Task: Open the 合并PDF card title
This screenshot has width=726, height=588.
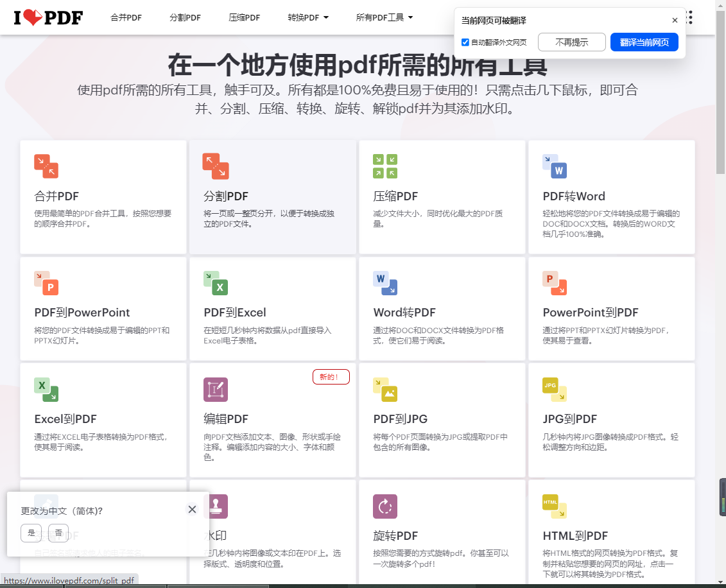Action: 56,196
